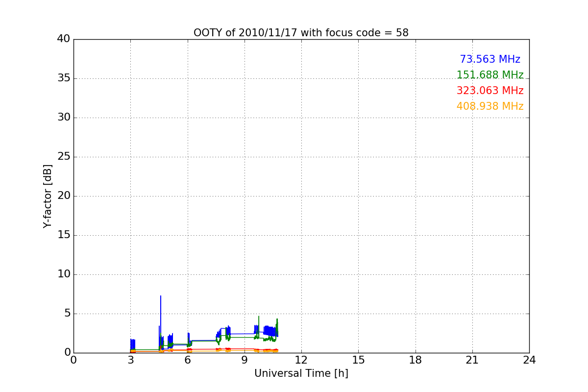Click the 10 tick on the y-axis
This screenshot has height=392, width=588.
64,274
